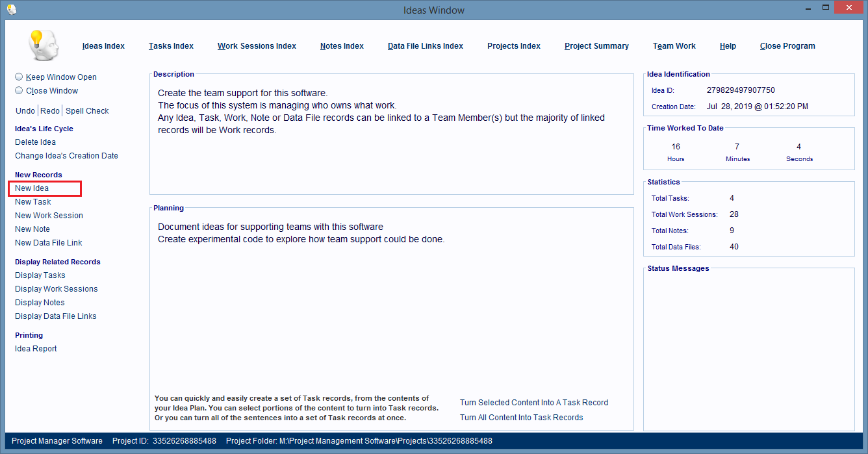This screenshot has height=454, width=868.
Task: Run Spell Check
Action: (87, 111)
